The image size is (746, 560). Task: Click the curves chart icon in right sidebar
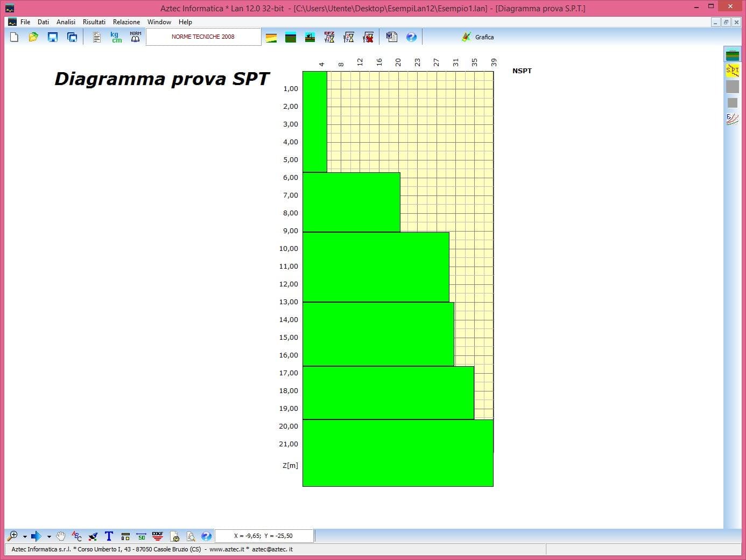tap(733, 119)
